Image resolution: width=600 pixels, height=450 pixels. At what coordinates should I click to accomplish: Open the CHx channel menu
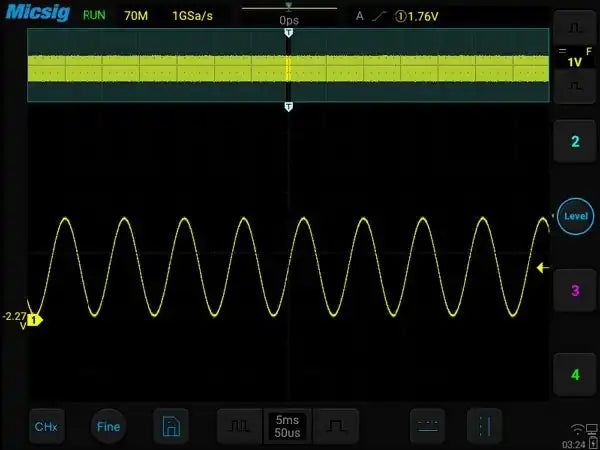46,427
